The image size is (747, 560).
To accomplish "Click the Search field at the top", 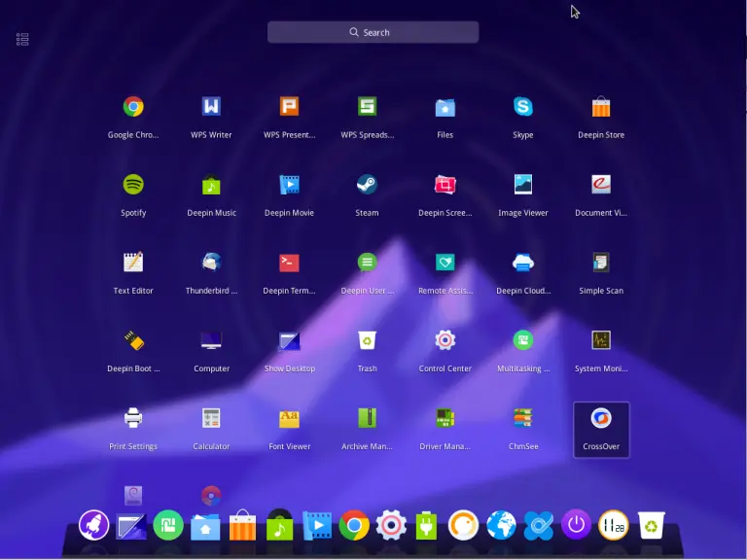I will point(373,32).
